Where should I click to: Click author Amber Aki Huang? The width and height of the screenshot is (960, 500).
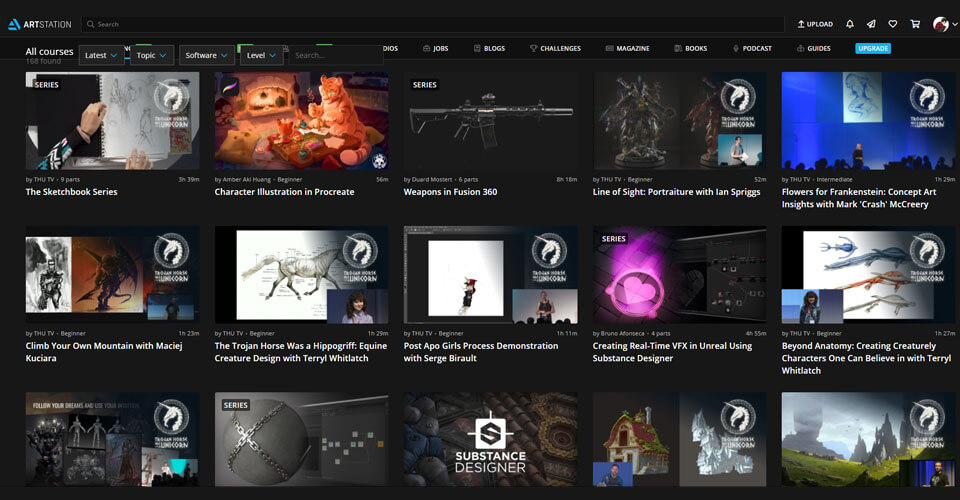point(249,179)
